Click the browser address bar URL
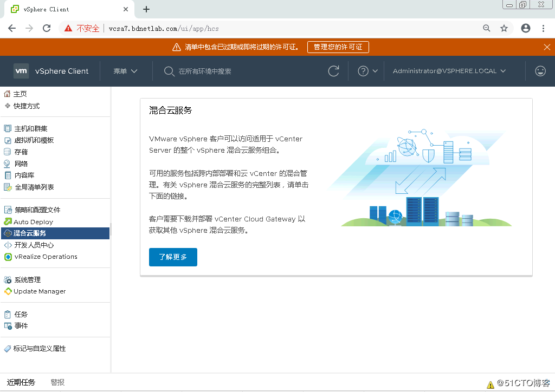555x392 pixels. click(x=164, y=29)
